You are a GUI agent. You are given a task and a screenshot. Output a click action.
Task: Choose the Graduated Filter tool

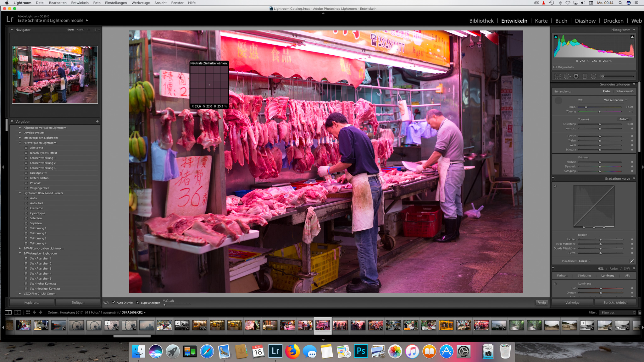pyautogui.click(x=585, y=76)
